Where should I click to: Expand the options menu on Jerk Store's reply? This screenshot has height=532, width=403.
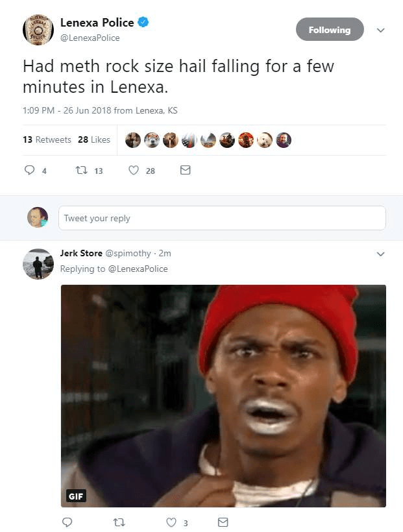381,254
